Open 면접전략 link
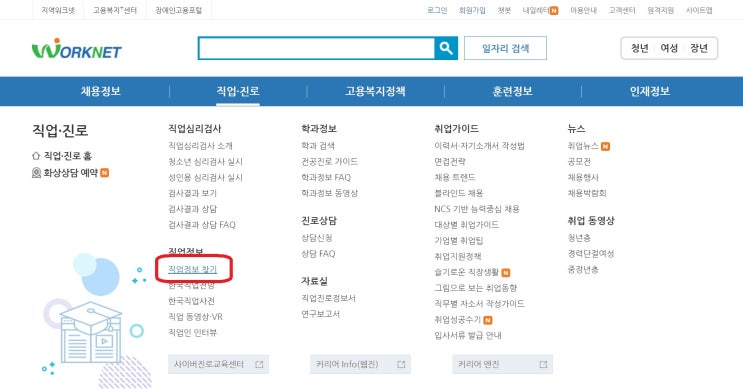Screen dimensions: 743x389 coord(450,162)
